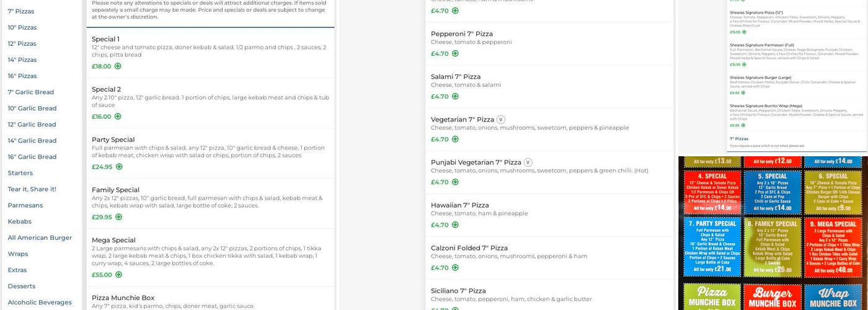The height and width of the screenshot is (310, 868).
Task: Click Siciliano 7" Pizza item name
Action: pyautogui.click(x=458, y=291)
